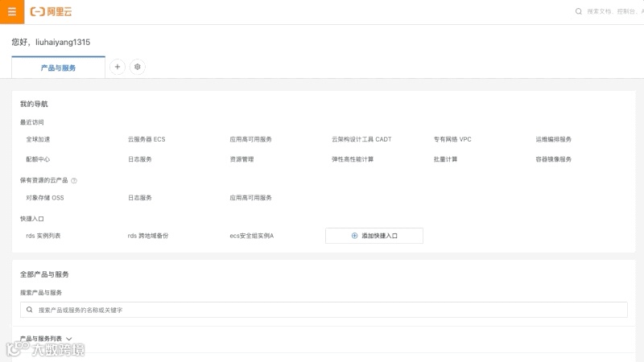Click the 阿里云 logo
644x362 pixels.
[x=51, y=12]
